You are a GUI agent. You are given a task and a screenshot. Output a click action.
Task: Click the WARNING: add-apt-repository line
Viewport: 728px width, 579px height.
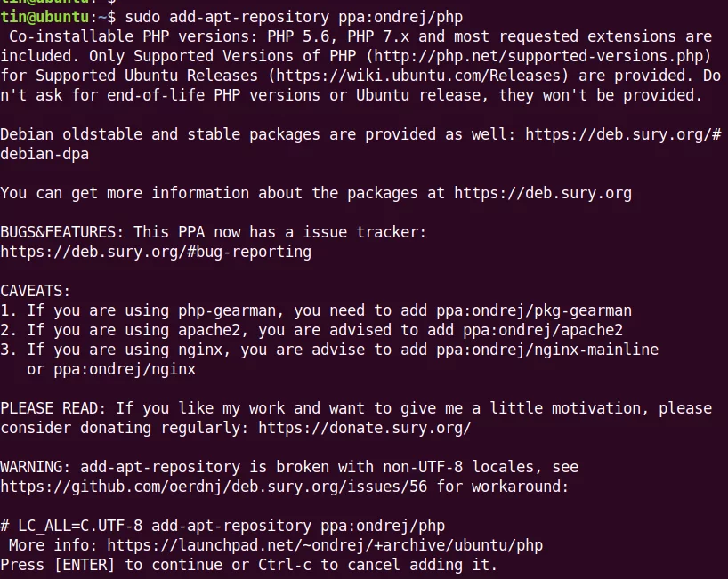(289, 467)
